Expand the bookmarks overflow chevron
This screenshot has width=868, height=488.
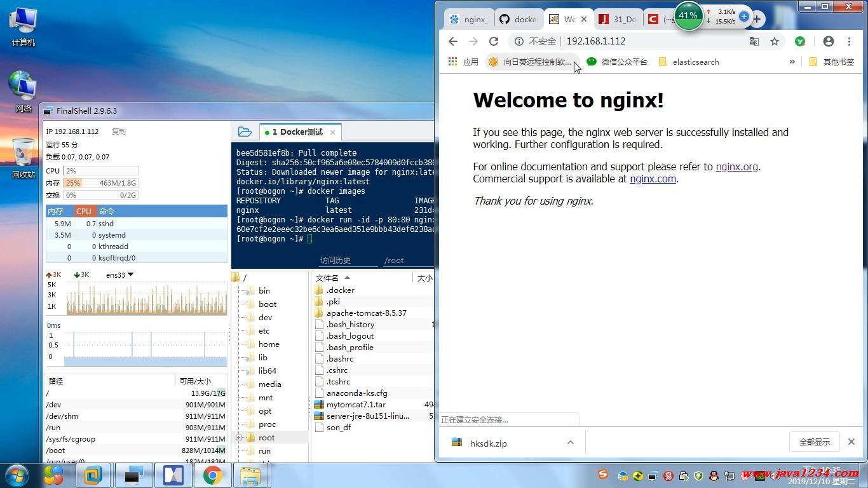coord(792,62)
